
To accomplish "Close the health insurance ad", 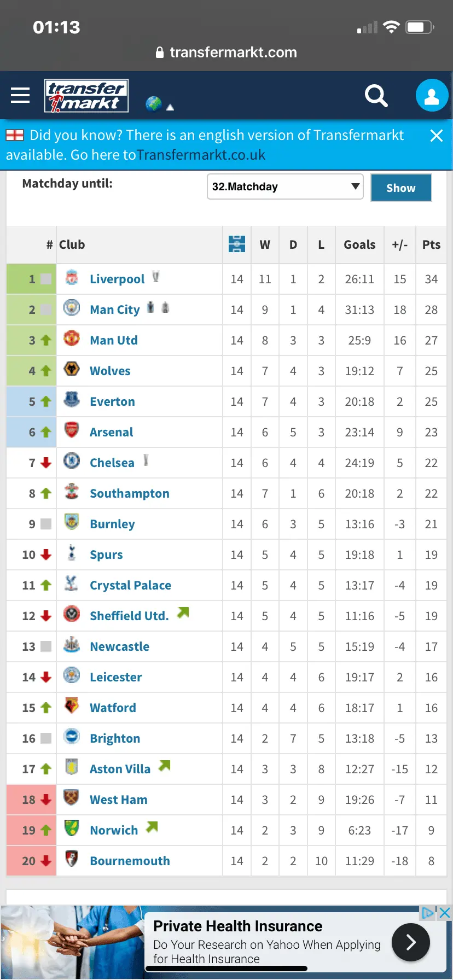I will coord(445,912).
